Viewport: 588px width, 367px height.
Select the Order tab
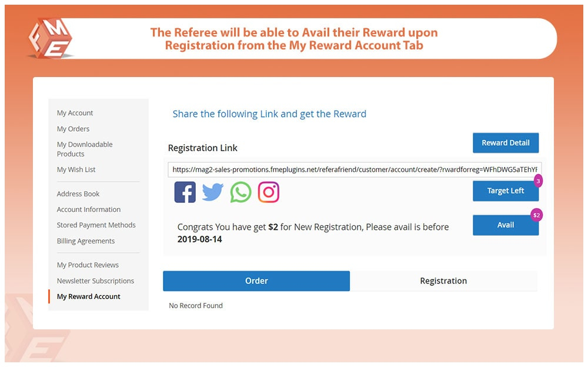pos(256,281)
